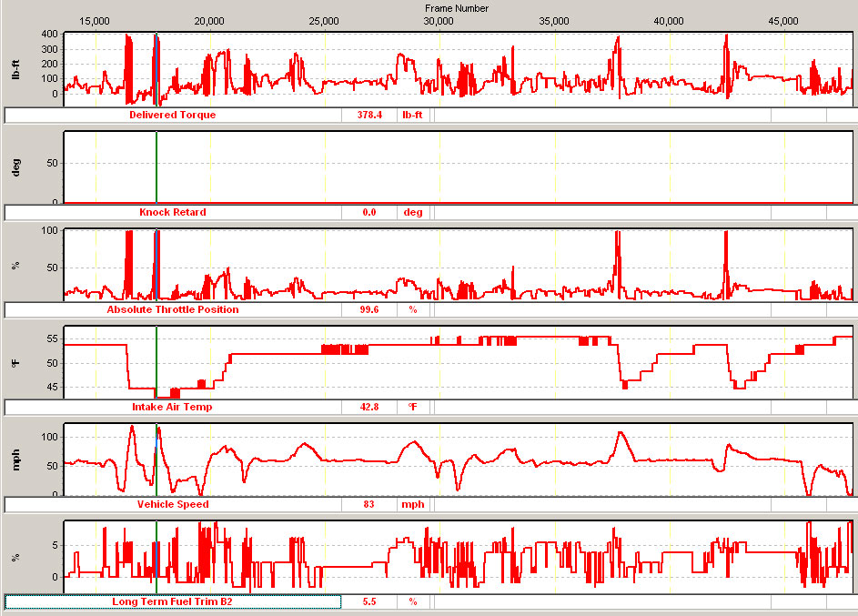Click the green cursor line in Knock Retard chart
This screenshot has height=616, width=858.
pos(156,168)
